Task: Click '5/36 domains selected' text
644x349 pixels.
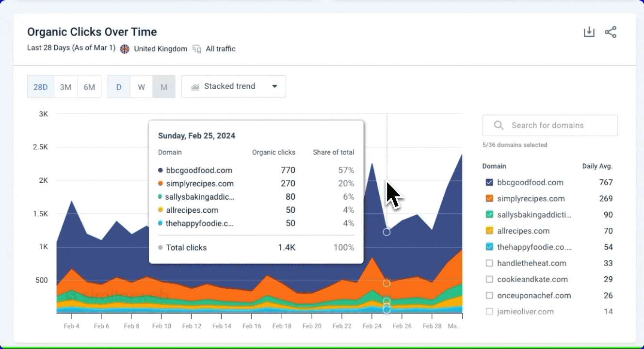Action: (515, 145)
